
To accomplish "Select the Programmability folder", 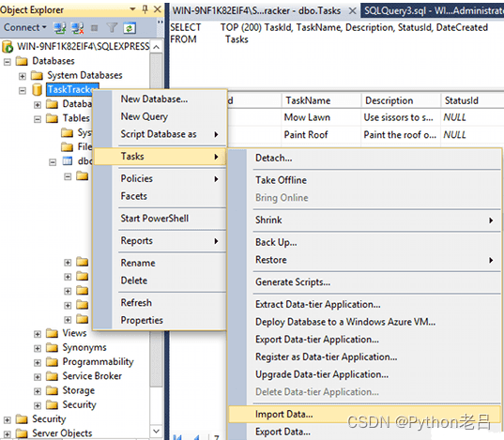I will (x=98, y=361).
